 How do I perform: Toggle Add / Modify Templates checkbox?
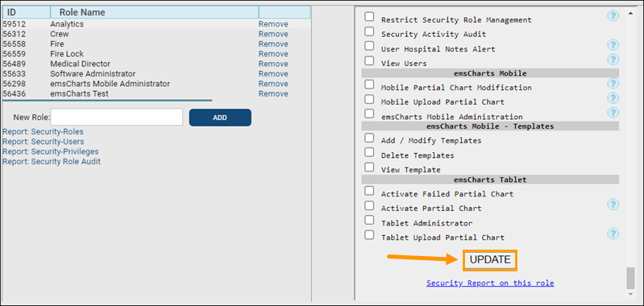click(x=370, y=138)
